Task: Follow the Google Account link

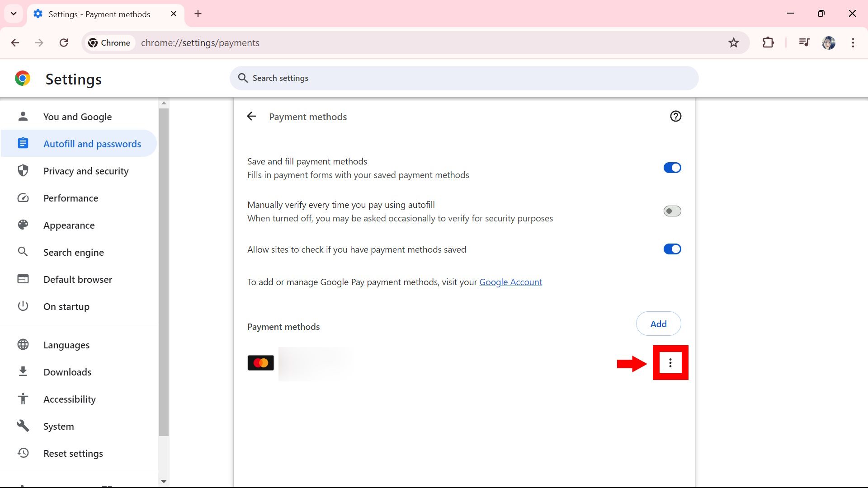Action: [x=510, y=282]
